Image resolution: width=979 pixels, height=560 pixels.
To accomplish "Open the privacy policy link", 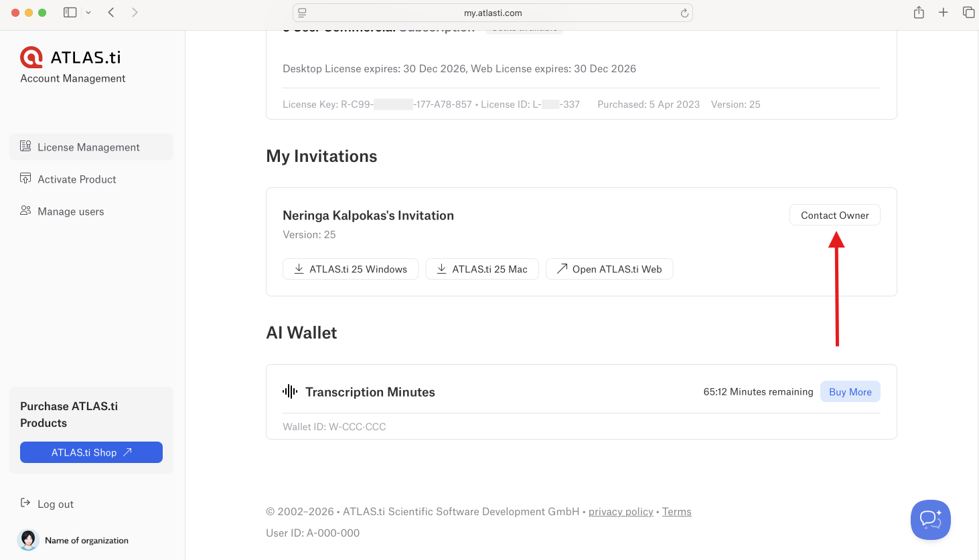I will click(621, 512).
